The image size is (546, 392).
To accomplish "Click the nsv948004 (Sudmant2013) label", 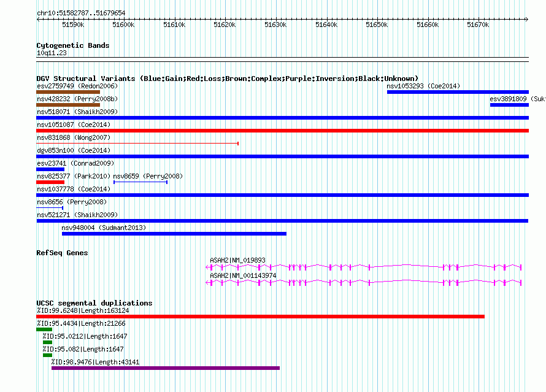I will [x=104, y=228].
